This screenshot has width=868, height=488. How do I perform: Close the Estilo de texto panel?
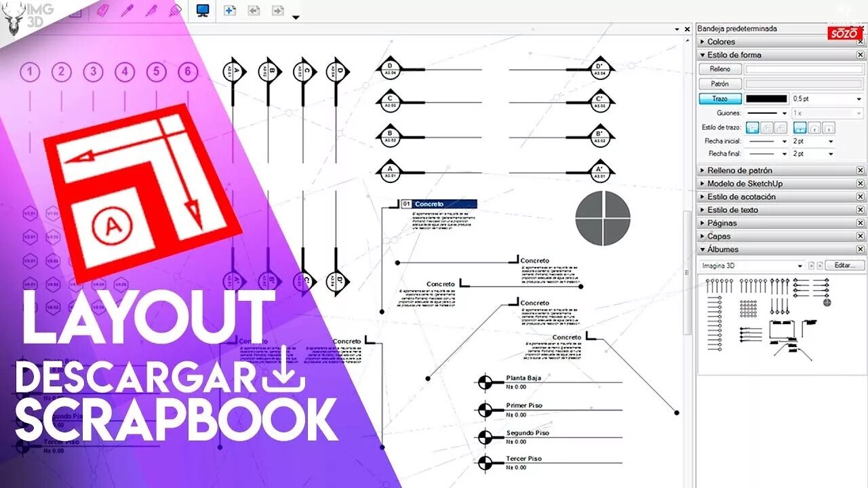861,210
